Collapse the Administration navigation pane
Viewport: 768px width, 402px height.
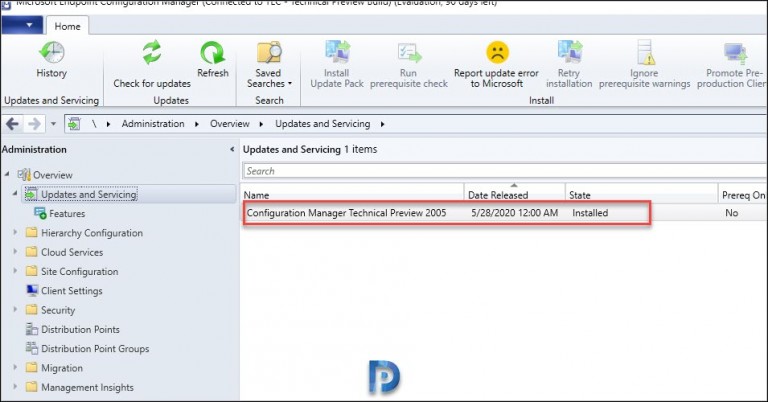pos(232,149)
